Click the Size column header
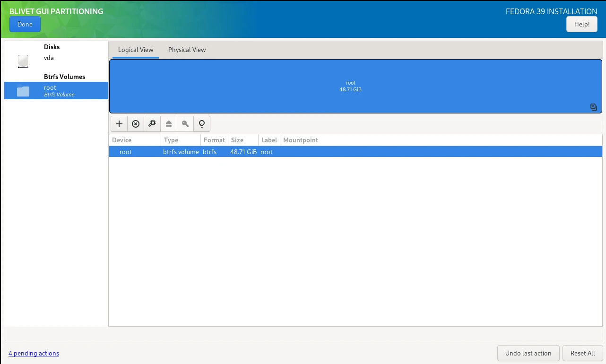 (243, 140)
